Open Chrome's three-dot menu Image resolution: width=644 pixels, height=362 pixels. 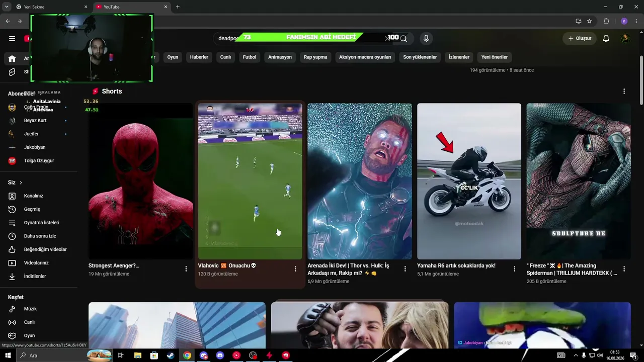pos(636,21)
